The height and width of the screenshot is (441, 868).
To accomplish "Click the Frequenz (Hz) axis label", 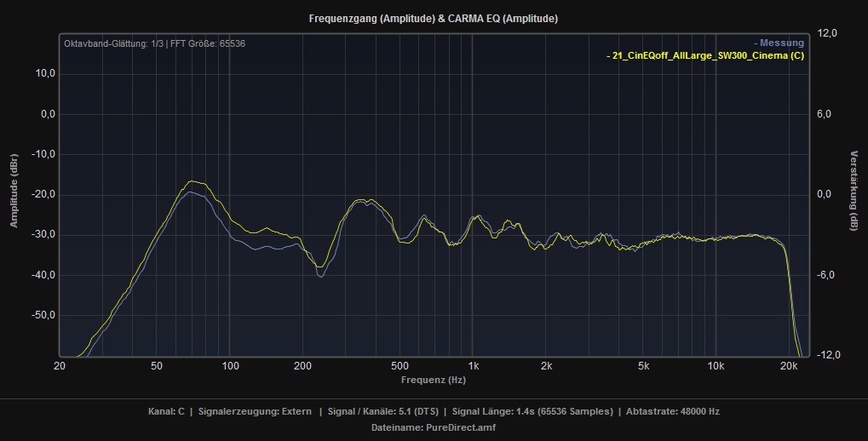I will pos(434,379).
